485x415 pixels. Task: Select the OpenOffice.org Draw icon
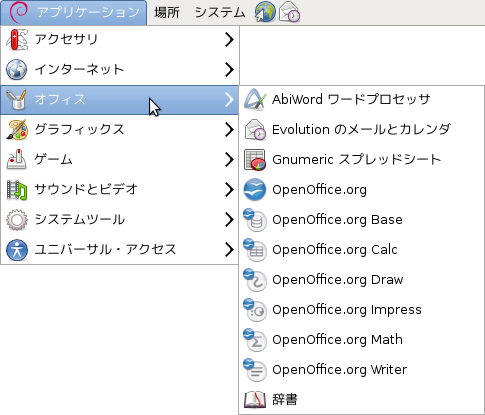pyautogui.click(x=255, y=279)
